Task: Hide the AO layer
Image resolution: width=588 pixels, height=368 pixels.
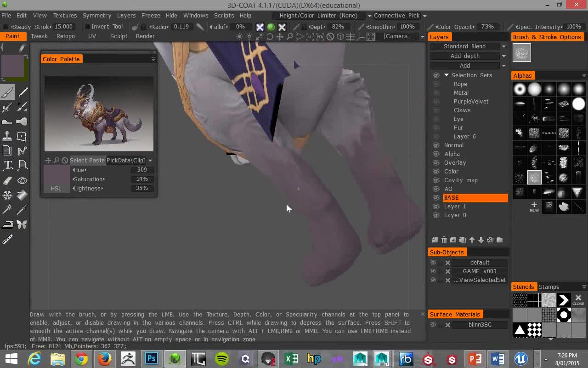Action: pos(436,189)
